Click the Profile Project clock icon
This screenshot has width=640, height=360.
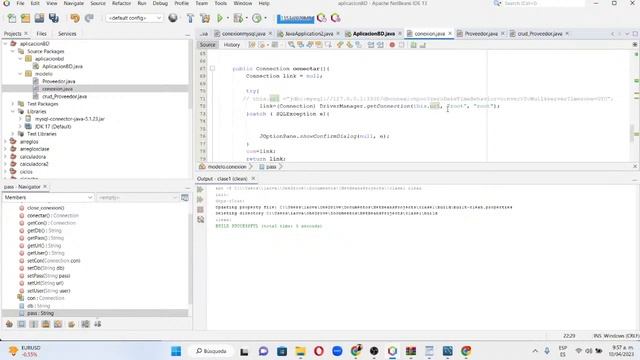(x=256, y=18)
